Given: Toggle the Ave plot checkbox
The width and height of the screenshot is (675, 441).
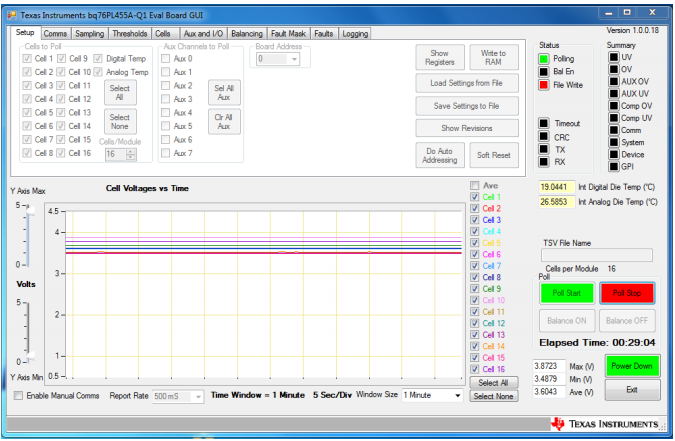Looking at the screenshot, I should pyautogui.click(x=474, y=186).
